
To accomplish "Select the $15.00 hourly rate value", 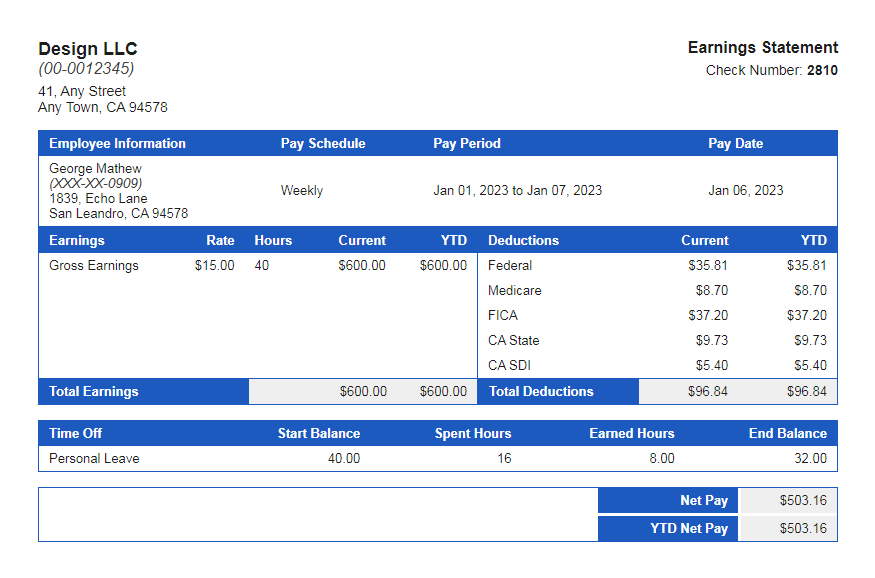I will pyautogui.click(x=215, y=265).
